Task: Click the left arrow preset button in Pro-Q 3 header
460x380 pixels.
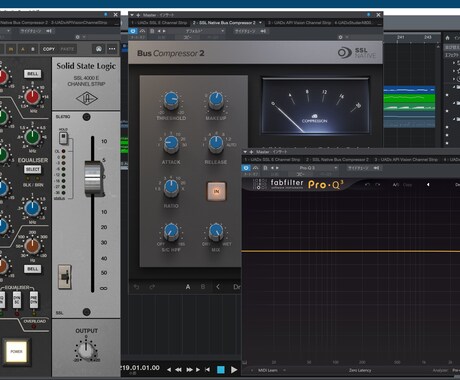Action: 428,184
